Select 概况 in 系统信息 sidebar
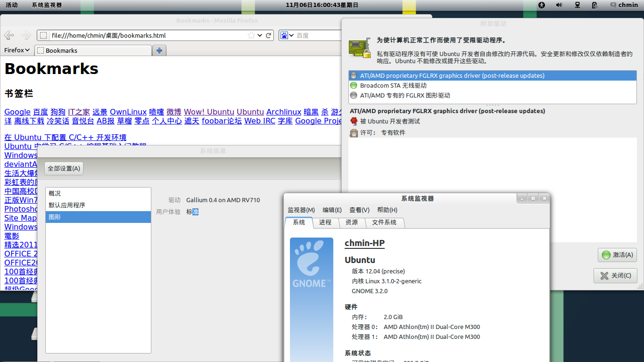 point(98,193)
